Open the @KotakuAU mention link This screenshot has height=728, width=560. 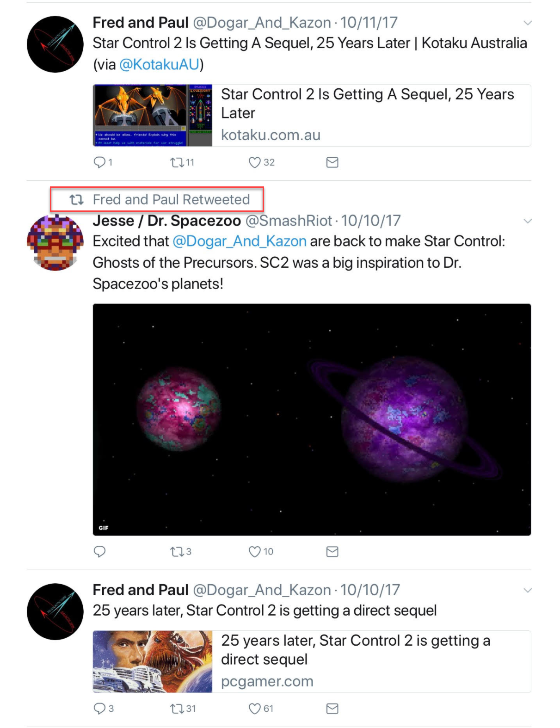tap(160, 64)
